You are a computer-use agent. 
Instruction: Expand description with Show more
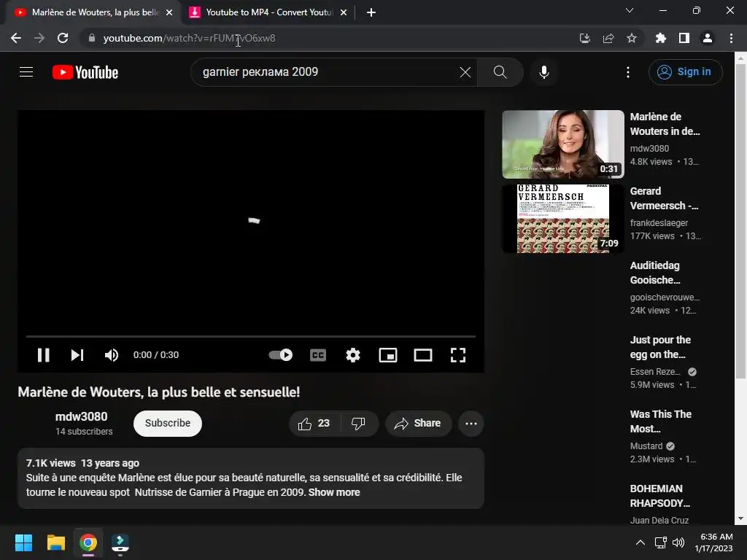334,492
